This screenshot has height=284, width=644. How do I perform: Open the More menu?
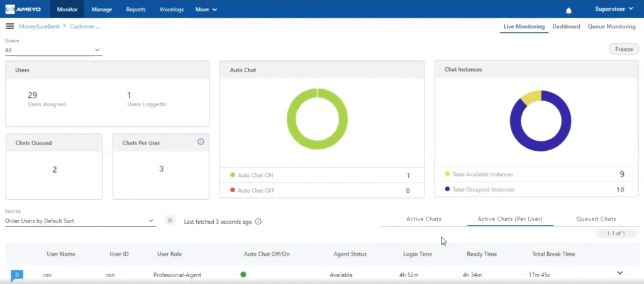click(206, 9)
